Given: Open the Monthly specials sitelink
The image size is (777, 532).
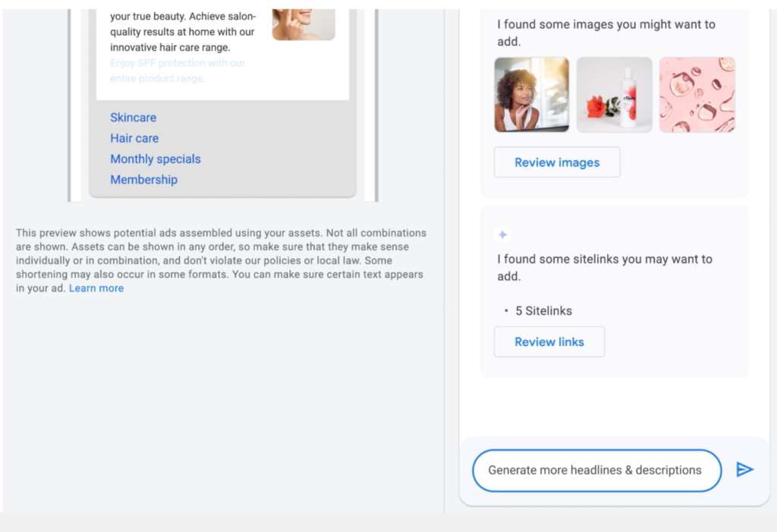Looking at the screenshot, I should pos(156,159).
